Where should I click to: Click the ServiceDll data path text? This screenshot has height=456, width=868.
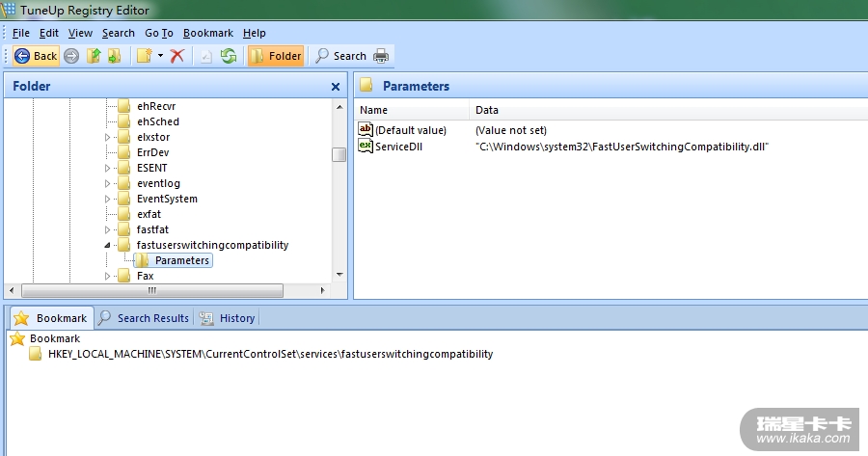coord(622,148)
